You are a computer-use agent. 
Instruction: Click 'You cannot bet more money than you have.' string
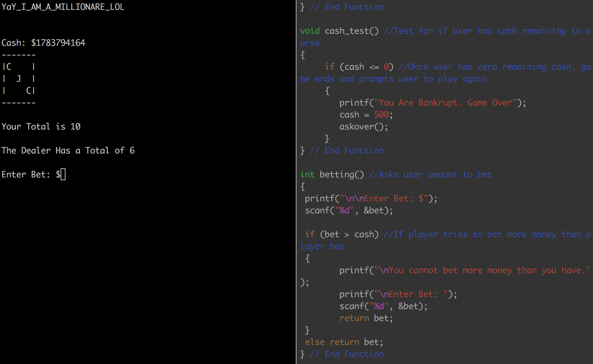(x=482, y=270)
